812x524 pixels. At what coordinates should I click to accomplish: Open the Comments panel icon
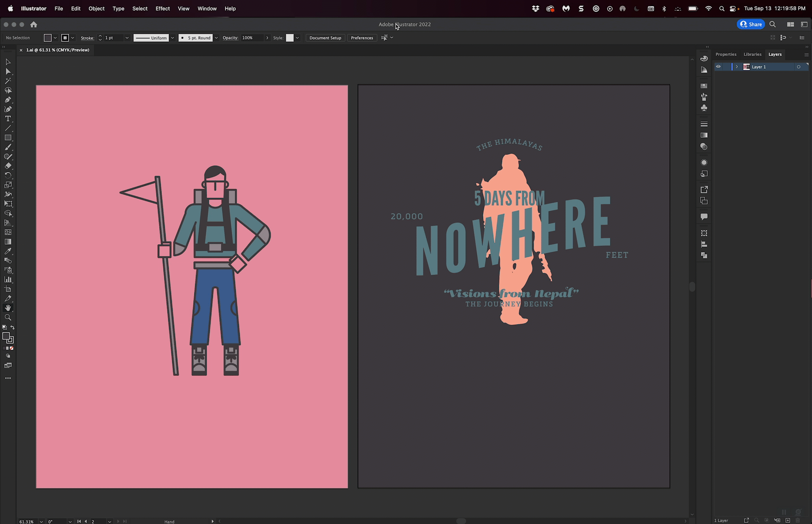[x=704, y=217]
